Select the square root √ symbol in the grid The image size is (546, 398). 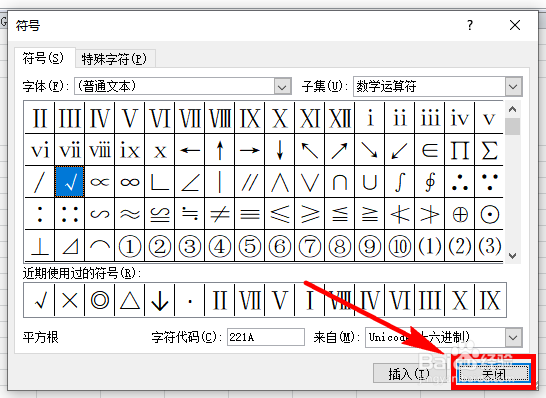(70, 182)
